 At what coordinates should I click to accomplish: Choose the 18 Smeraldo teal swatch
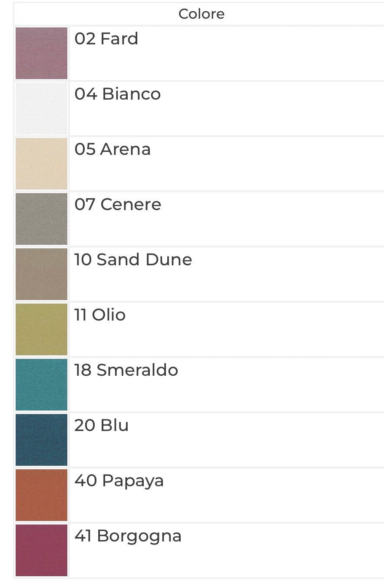(42, 384)
